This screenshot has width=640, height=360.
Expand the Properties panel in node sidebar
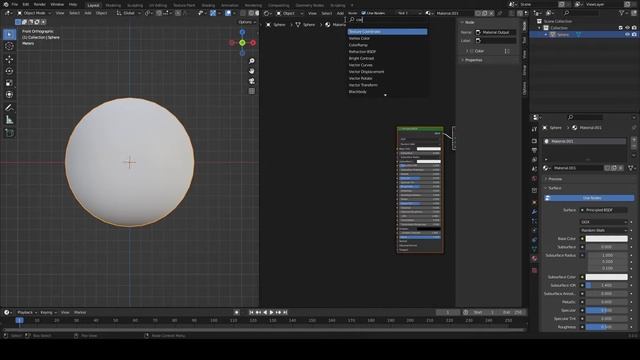click(x=473, y=60)
